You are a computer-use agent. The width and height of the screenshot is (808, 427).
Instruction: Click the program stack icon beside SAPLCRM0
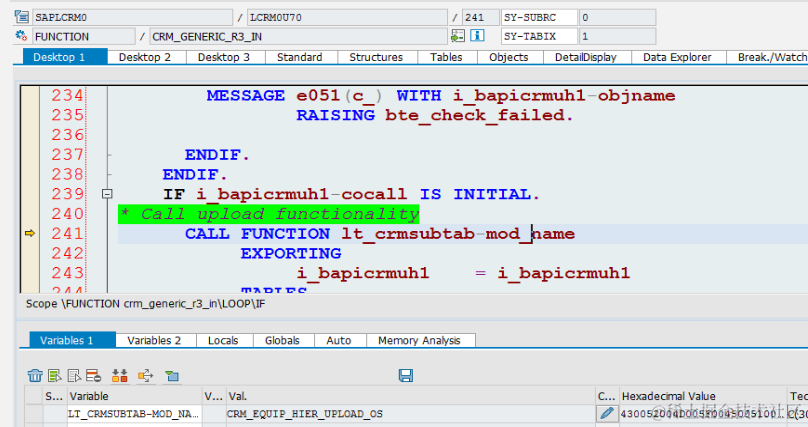click(22, 17)
